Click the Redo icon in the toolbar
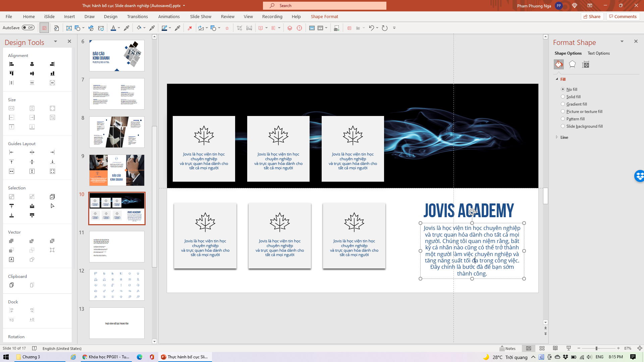Viewport: 644px width, 362px height. coord(385,28)
